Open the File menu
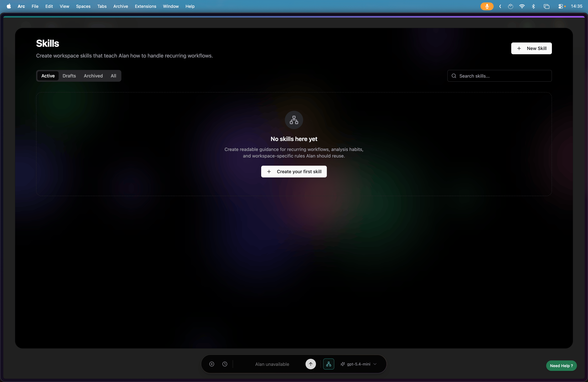The height and width of the screenshot is (382, 588). pos(35,6)
